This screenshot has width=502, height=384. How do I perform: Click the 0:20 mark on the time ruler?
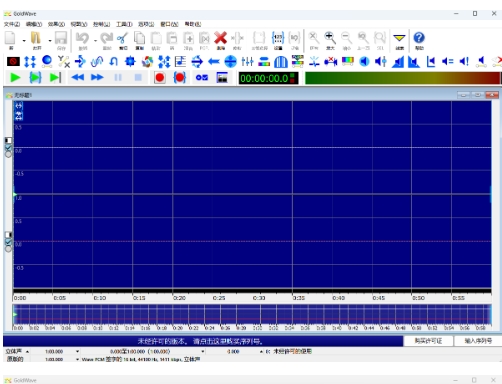tap(179, 298)
